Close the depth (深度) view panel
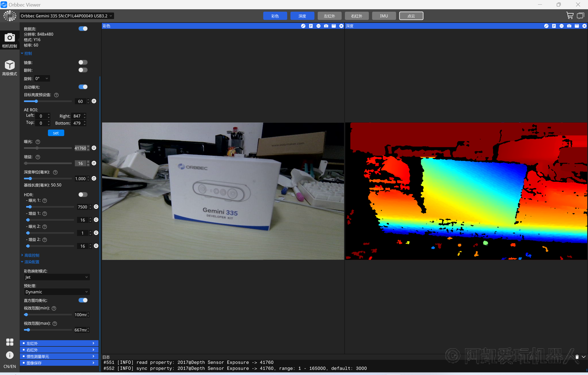Image resolution: width=588 pixels, height=375 pixels. [x=584, y=26]
